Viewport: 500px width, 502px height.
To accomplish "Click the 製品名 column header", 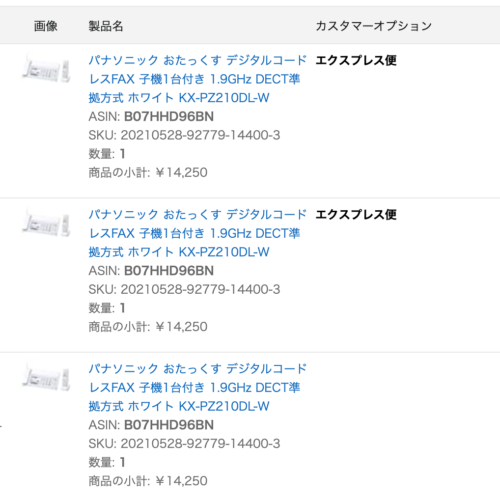I will pos(106,26).
